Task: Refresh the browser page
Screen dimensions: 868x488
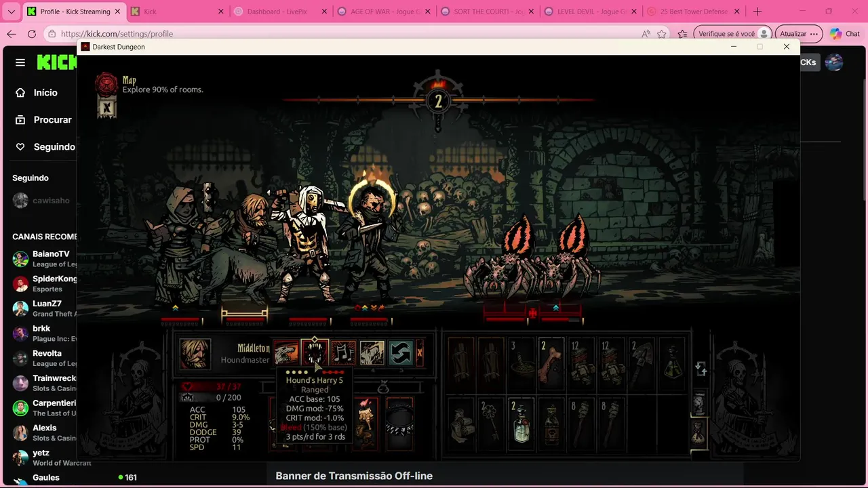Action: [x=32, y=34]
